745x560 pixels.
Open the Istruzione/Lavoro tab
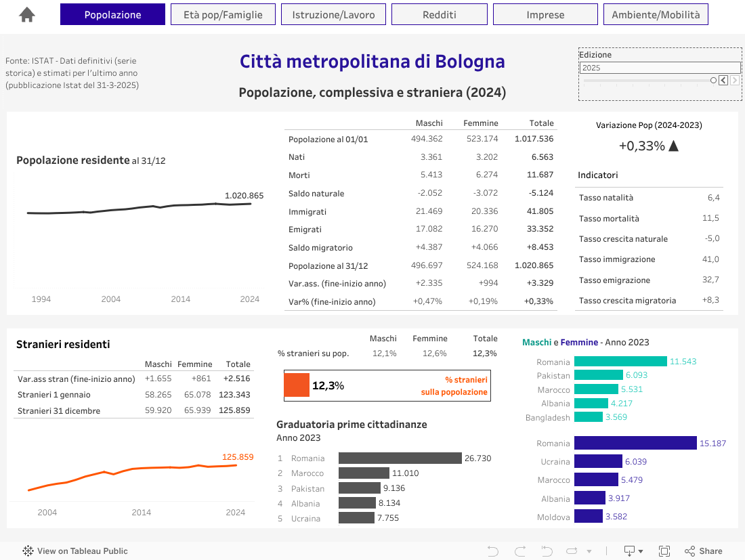click(333, 14)
